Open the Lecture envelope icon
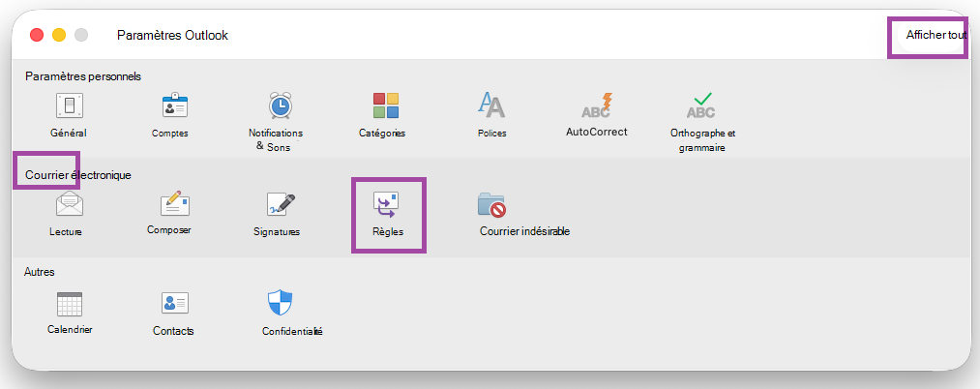The height and width of the screenshot is (389, 980). click(x=70, y=204)
